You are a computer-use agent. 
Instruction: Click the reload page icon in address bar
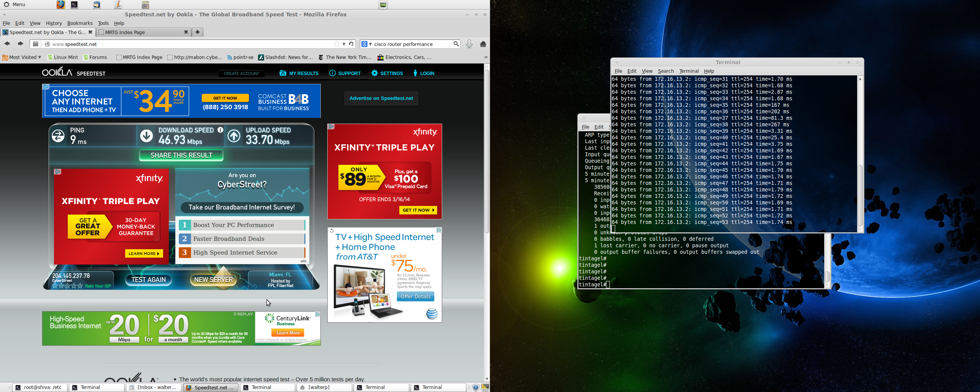coord(351,44)
